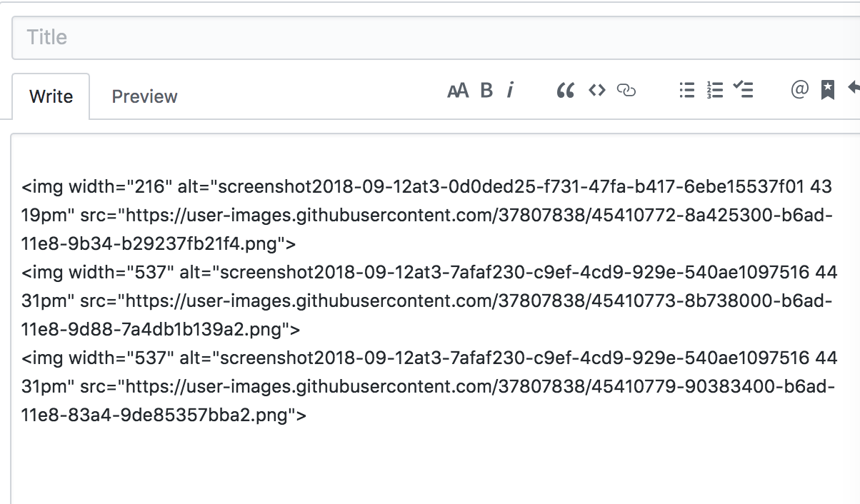Click into the Title field
860x504 pixels.
click(x=436, y=37)
